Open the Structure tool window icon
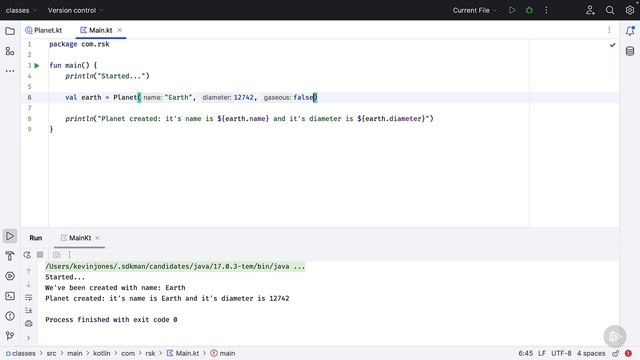 [x=10, y=51]
